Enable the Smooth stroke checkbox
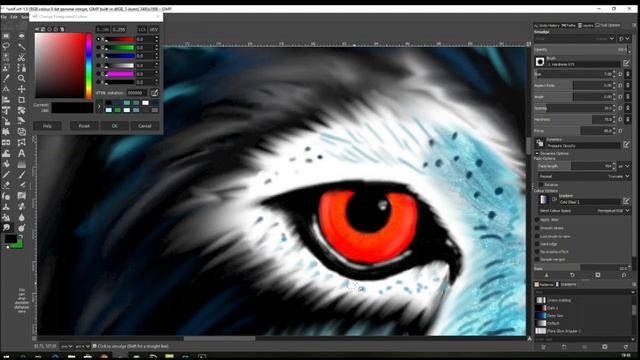The image size is (640, 360). click(537, 228)
